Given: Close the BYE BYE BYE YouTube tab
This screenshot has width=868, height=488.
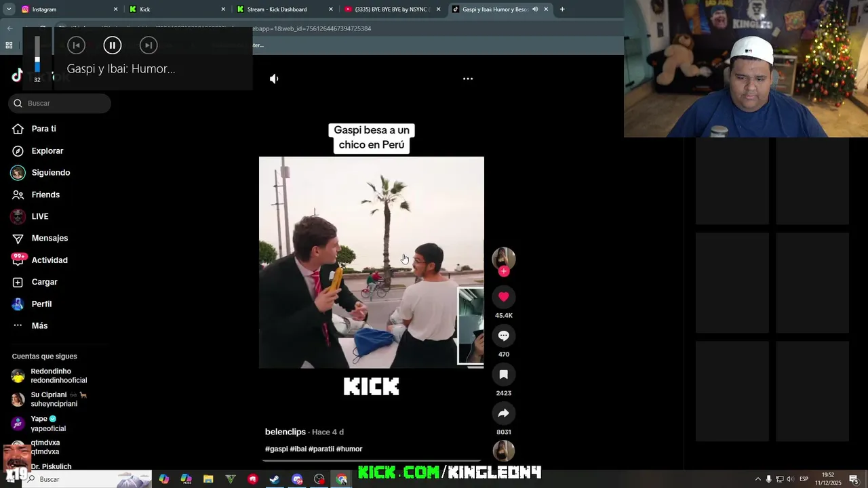Looking at the screenshot, I should click(438, 9).
